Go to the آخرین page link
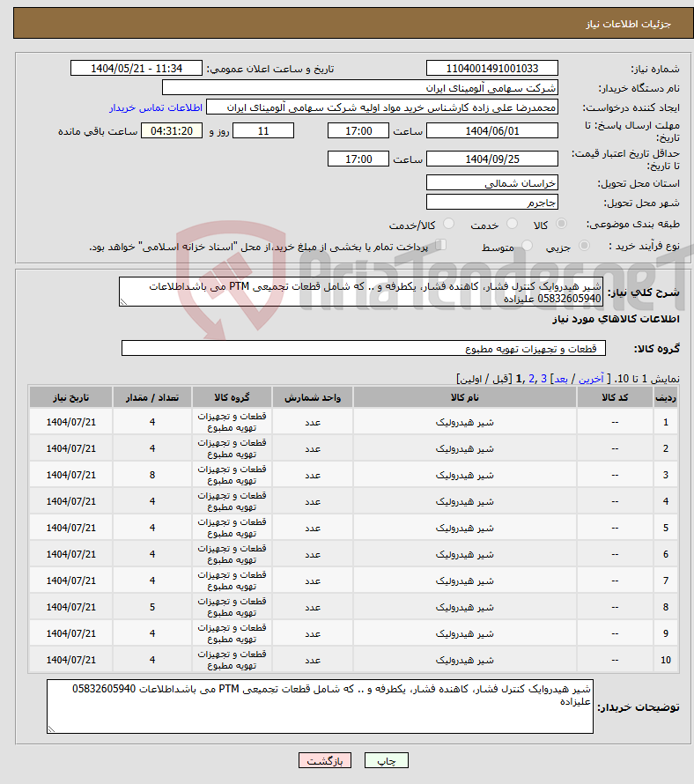The width and height of the screenshot is (694, 784). 590,379
